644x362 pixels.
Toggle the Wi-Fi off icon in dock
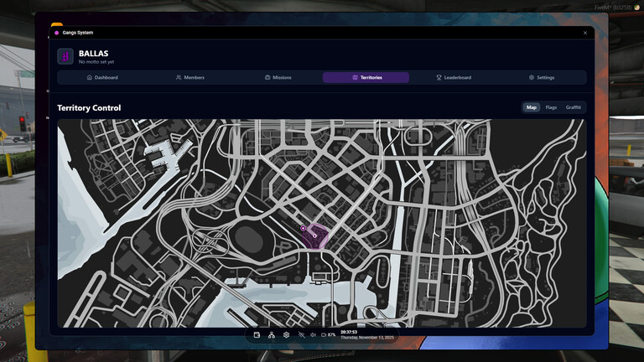[301, 335]
